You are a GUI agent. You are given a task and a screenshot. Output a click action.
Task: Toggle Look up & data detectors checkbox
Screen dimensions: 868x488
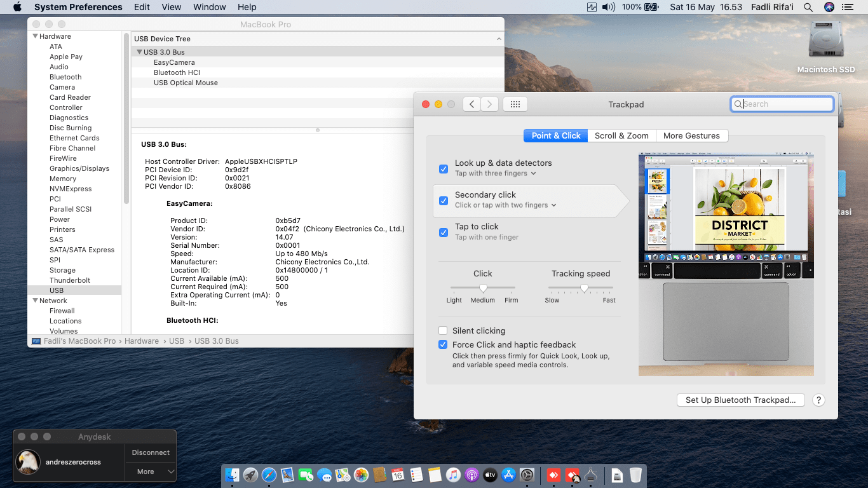444,168
